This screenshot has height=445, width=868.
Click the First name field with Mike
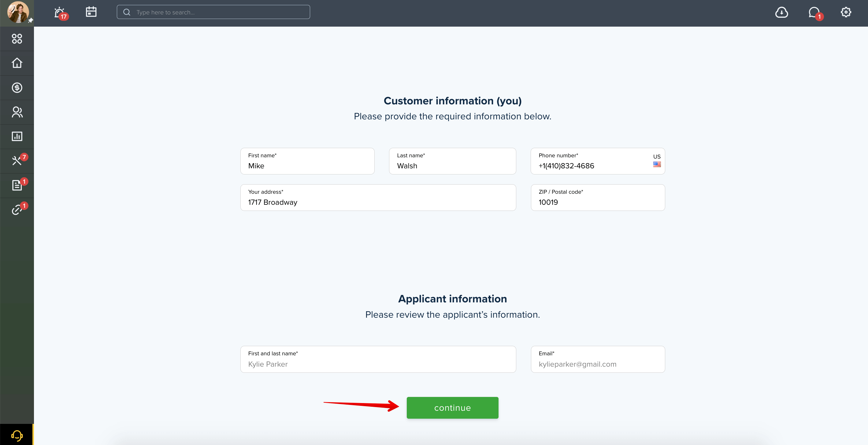(x=307, y=161)
